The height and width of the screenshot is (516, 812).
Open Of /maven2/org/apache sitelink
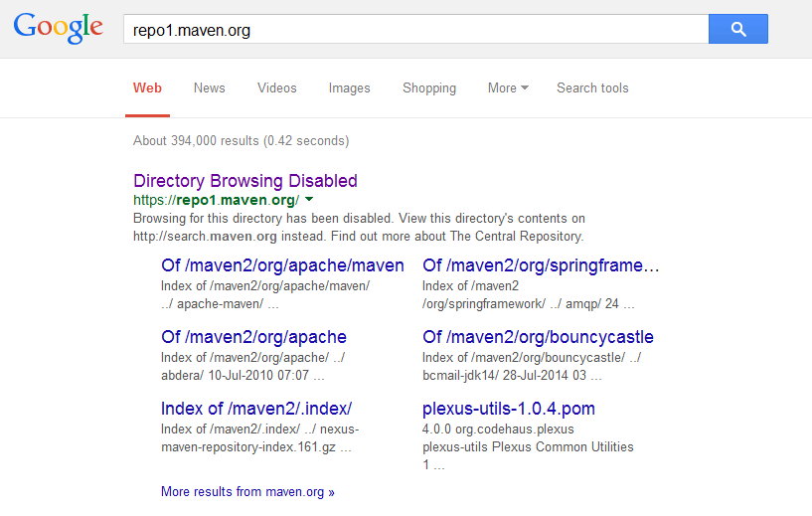(x=253, y=337)
